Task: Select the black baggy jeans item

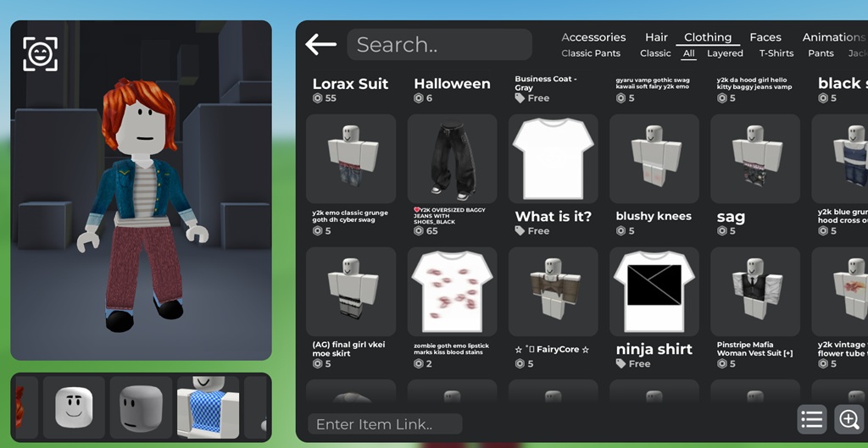Action: click(x=452, y=158)
